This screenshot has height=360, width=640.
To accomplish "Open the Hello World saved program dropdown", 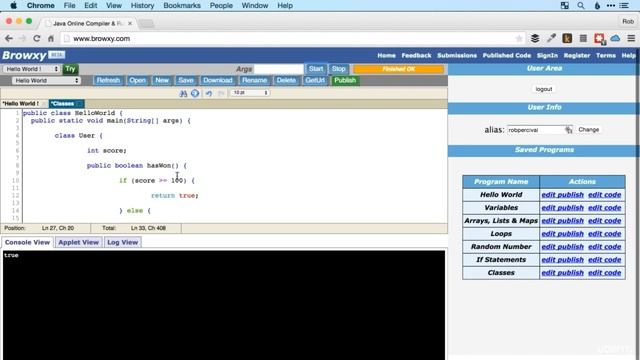I will point(46,80).
